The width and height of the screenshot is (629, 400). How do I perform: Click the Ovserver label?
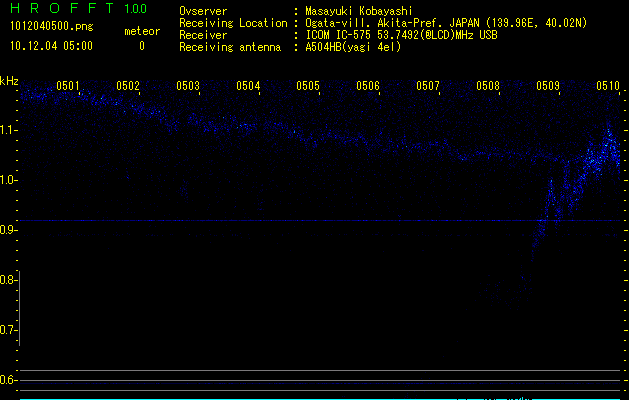click(203, 11)
